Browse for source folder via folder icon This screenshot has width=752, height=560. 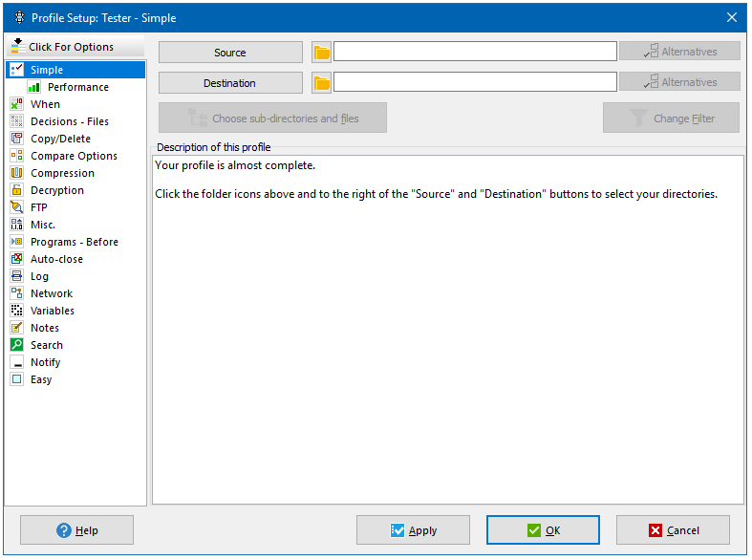[x=321, y=53]
